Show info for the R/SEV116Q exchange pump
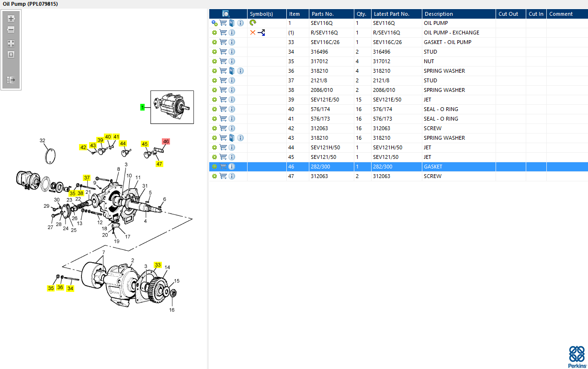This screenshot has height=369, width=588. (x=232, y=33)
